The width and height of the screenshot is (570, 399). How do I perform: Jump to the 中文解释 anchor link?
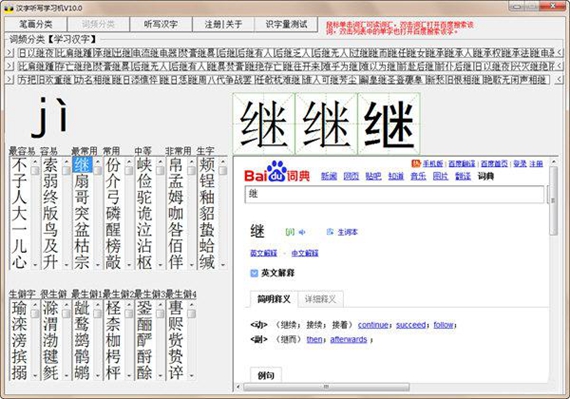coord(305,253)
